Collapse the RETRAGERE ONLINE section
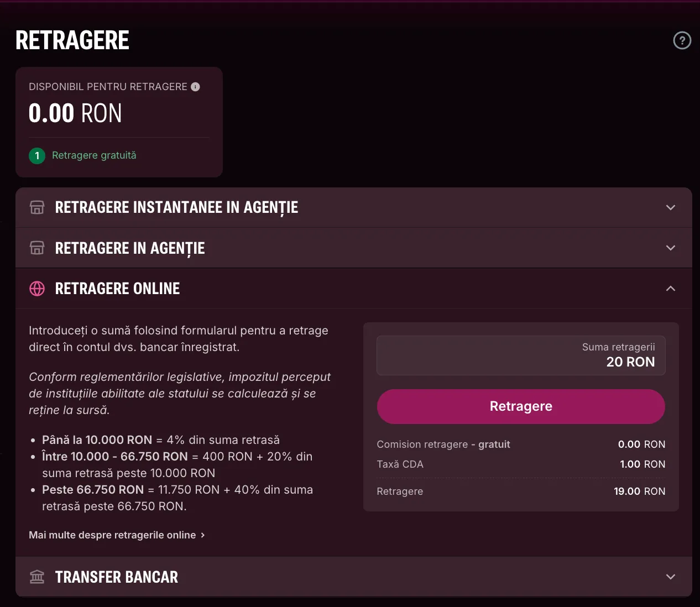 click(670, 288)
